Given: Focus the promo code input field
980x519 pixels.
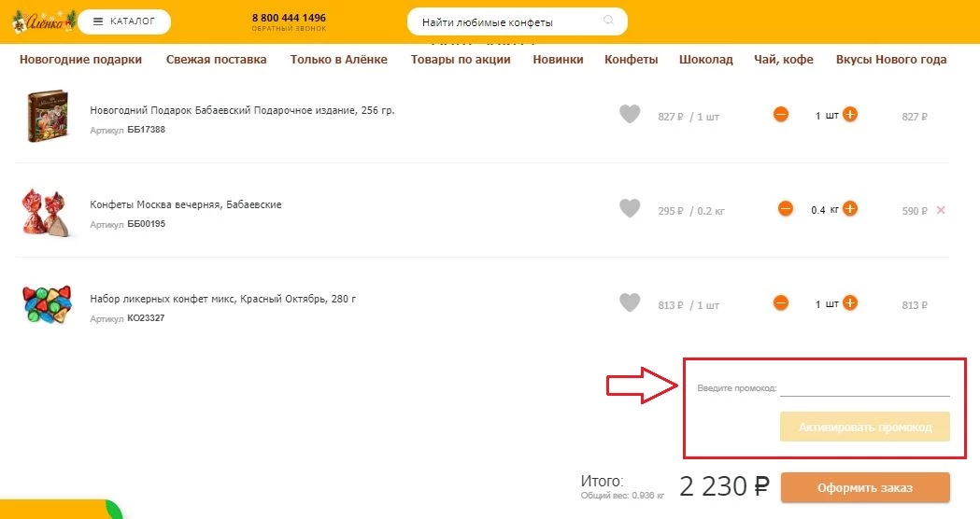Looking at the screenshot, I should point(865,387).
